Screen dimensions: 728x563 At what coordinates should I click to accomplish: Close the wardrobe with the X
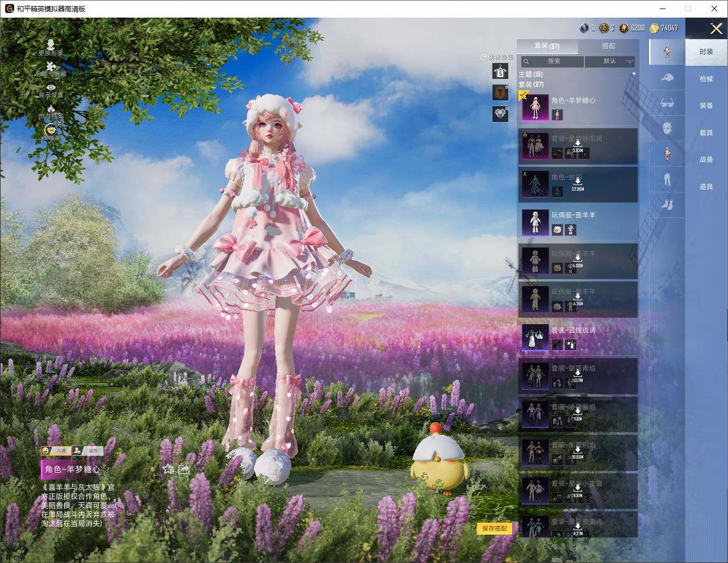pos(717,28)
